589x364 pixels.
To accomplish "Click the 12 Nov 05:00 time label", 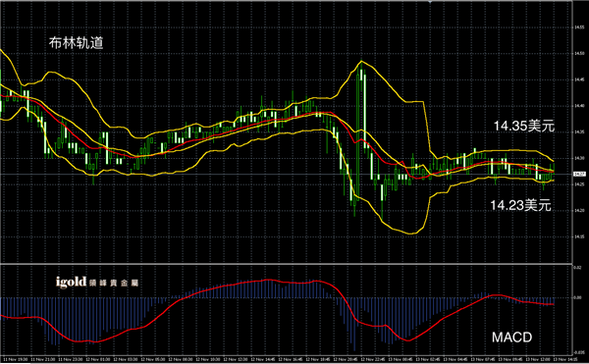I will tap(153, 359).
